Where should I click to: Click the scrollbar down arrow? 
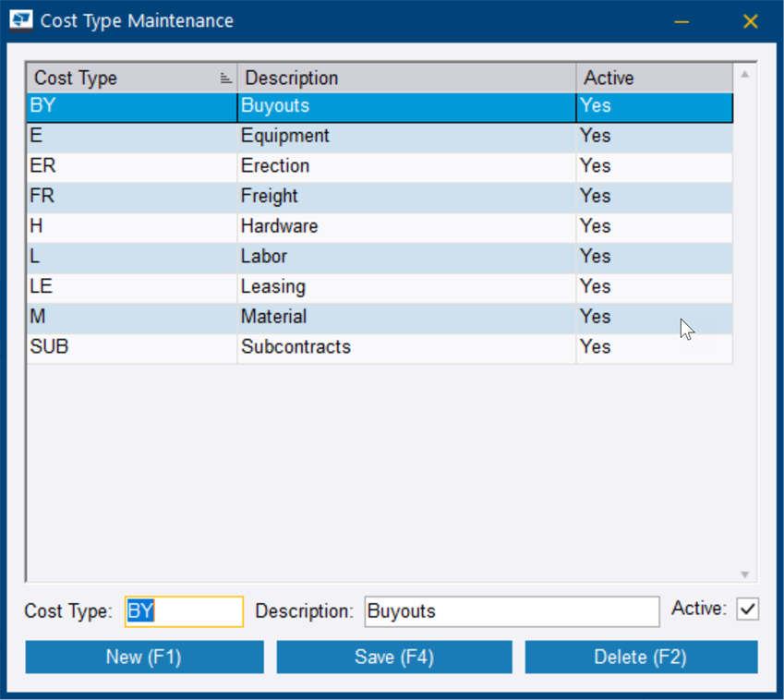(743, 573)
